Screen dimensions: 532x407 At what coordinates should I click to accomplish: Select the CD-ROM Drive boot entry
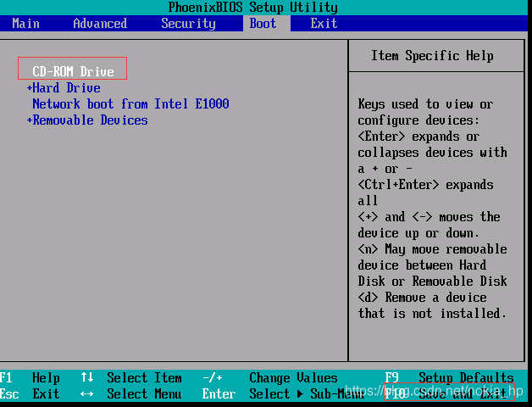point(73,71)
